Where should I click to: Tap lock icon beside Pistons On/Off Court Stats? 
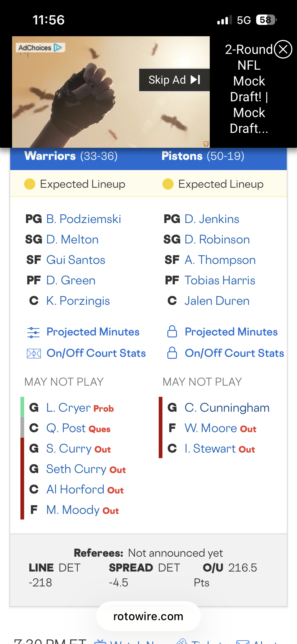tap(172, 353)
